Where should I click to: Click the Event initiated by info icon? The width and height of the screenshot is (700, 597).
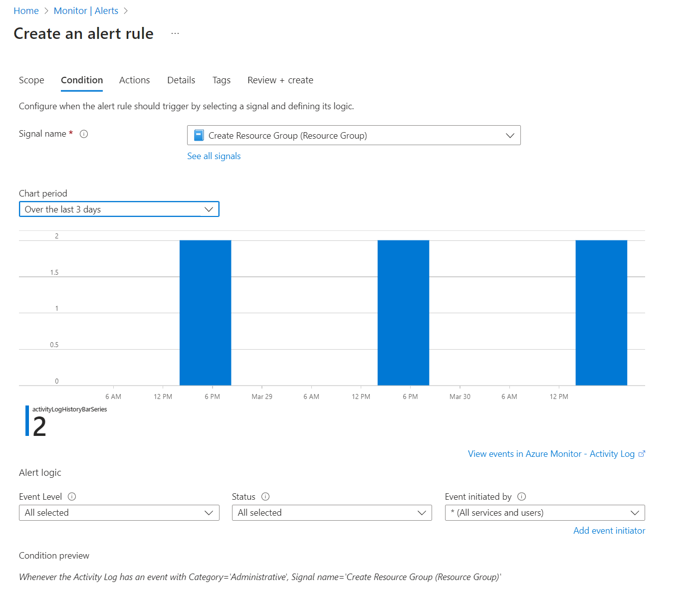pos(521,496)
